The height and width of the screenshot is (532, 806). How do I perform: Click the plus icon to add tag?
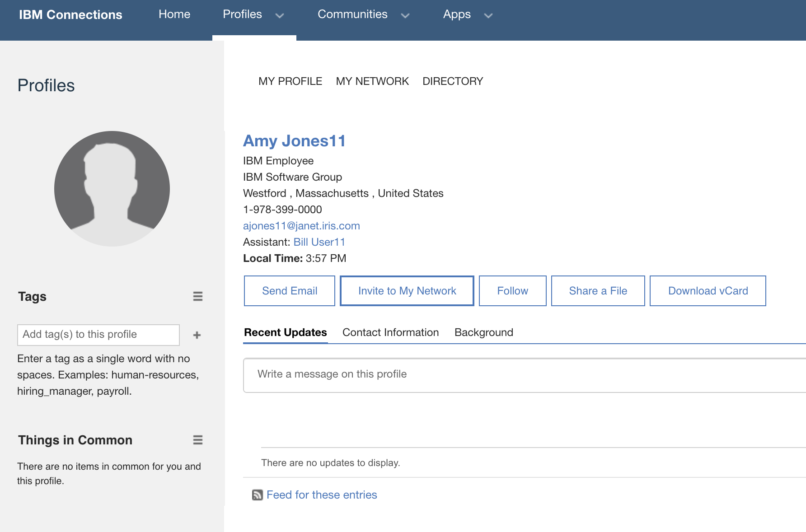click(x=197, y=335)
